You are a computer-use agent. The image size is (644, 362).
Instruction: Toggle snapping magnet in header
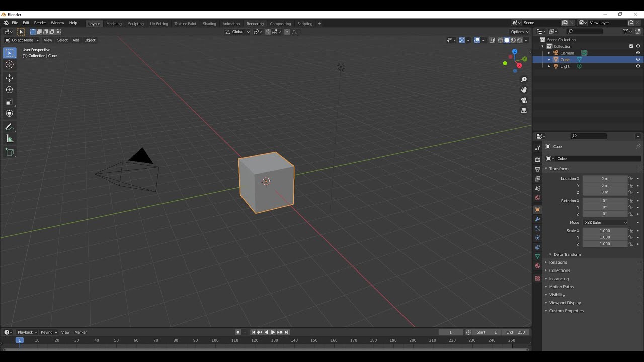tap(268, 32)
